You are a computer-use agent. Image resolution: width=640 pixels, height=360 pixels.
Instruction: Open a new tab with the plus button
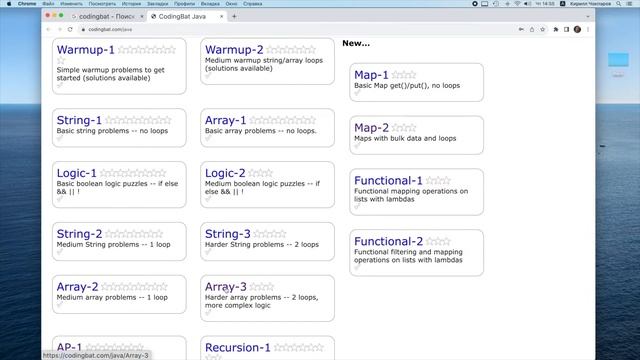click(234, 16)
